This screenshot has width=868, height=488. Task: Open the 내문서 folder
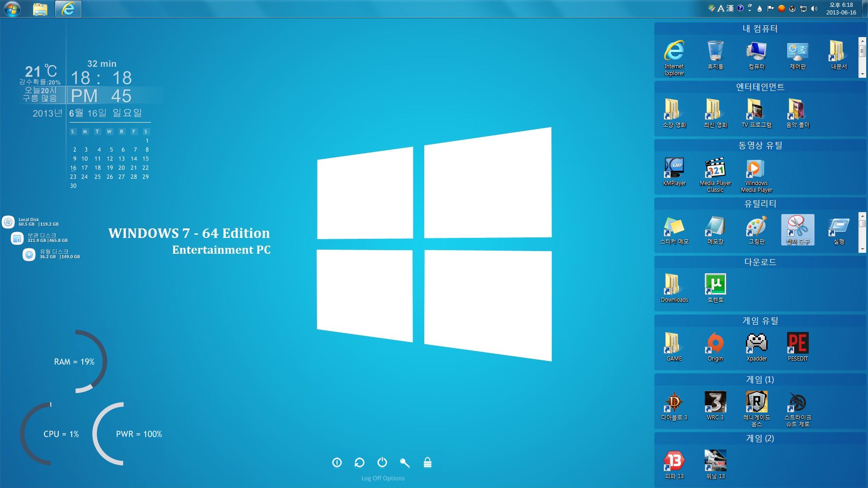839,55
